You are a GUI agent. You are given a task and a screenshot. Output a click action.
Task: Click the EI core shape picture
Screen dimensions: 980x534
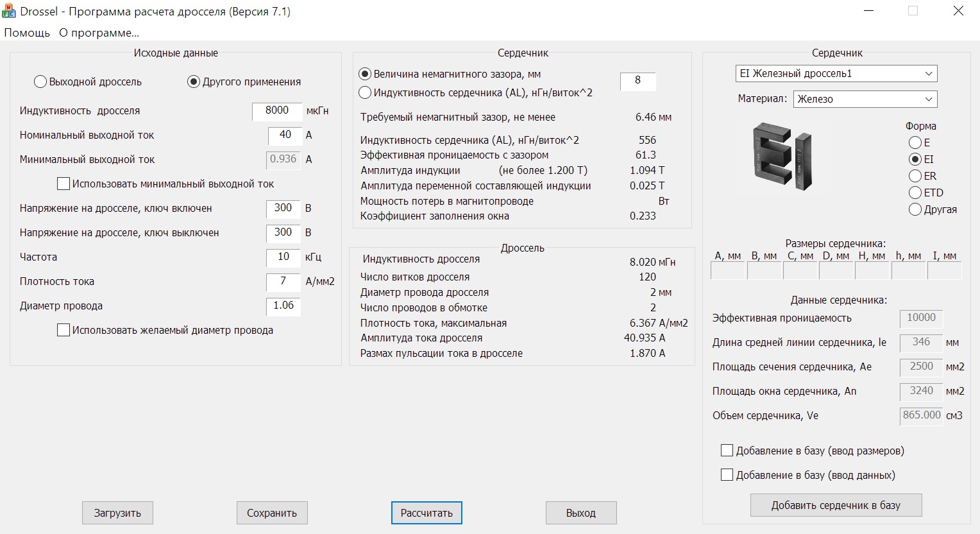tap(782, 156)
